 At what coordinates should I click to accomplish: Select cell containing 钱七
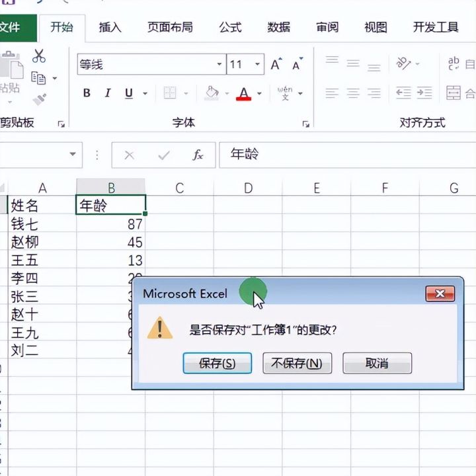[42, 223]
